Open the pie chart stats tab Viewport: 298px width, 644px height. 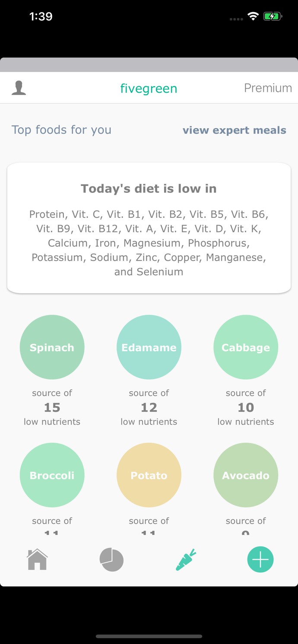point(111,559)
